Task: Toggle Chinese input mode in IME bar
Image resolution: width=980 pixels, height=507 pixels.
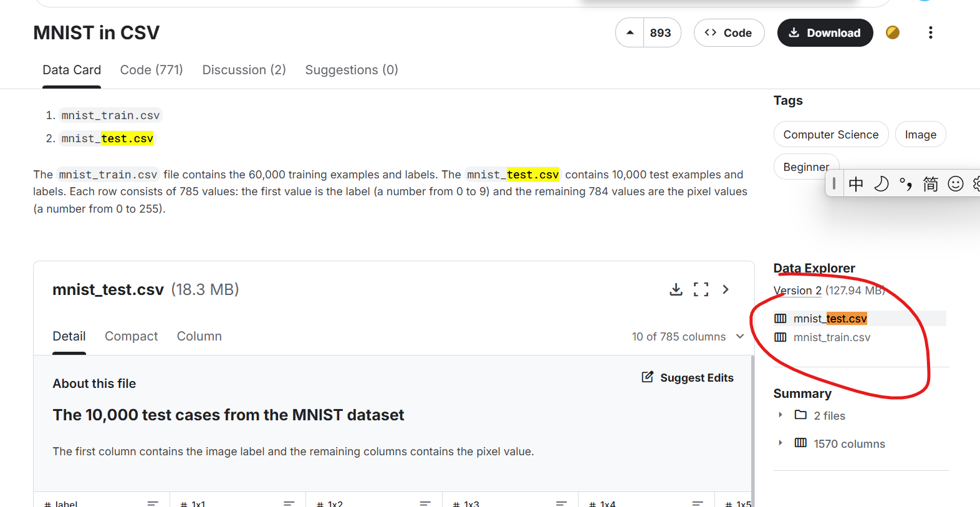Action: [856, 183]
